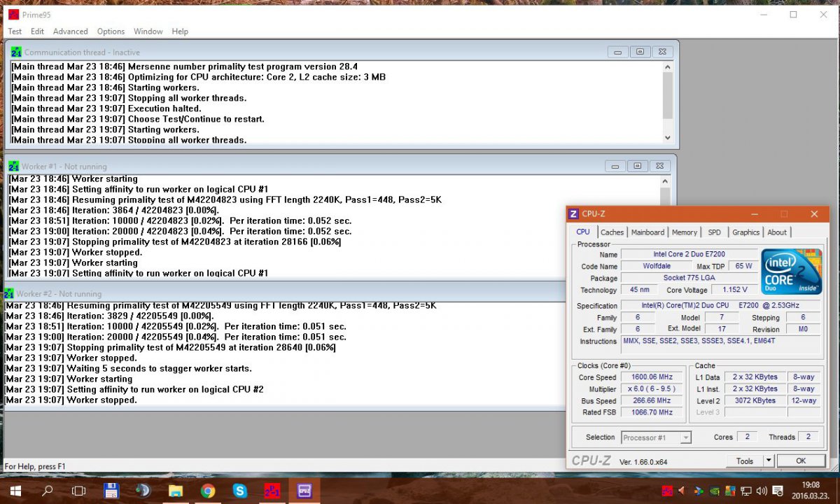Maximize the Communication thread child window
This screenshot has height=504, width=840.
coord(640,52)
